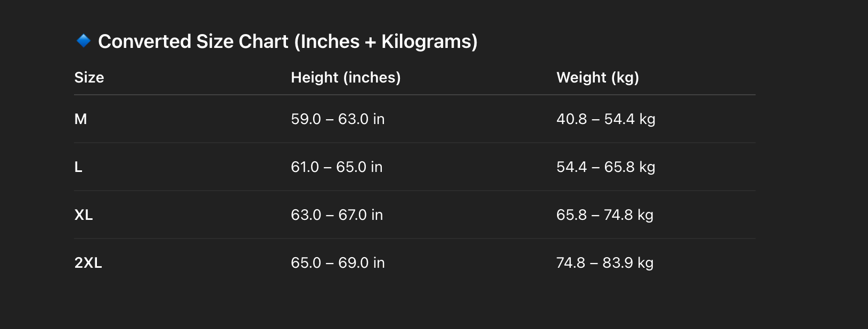This screenshot has width=868, height=329.
Task: Click the 2XL size row label
Action: pos(88,263)
